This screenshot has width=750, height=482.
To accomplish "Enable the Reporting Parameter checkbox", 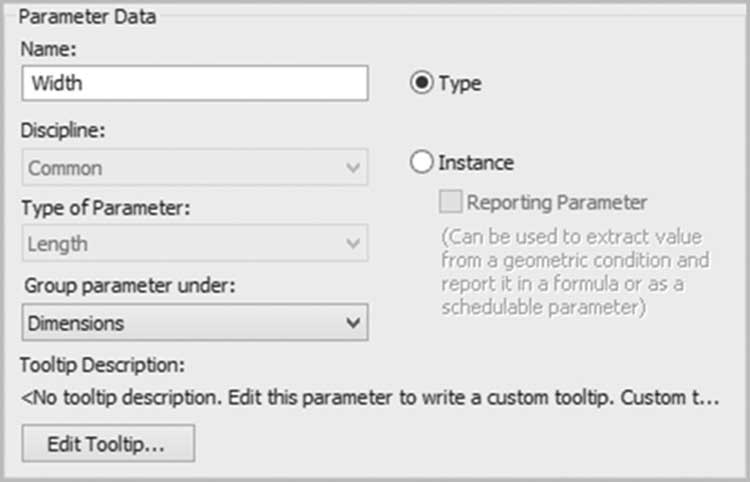I will pyautogui.click(x=451, y=201).
